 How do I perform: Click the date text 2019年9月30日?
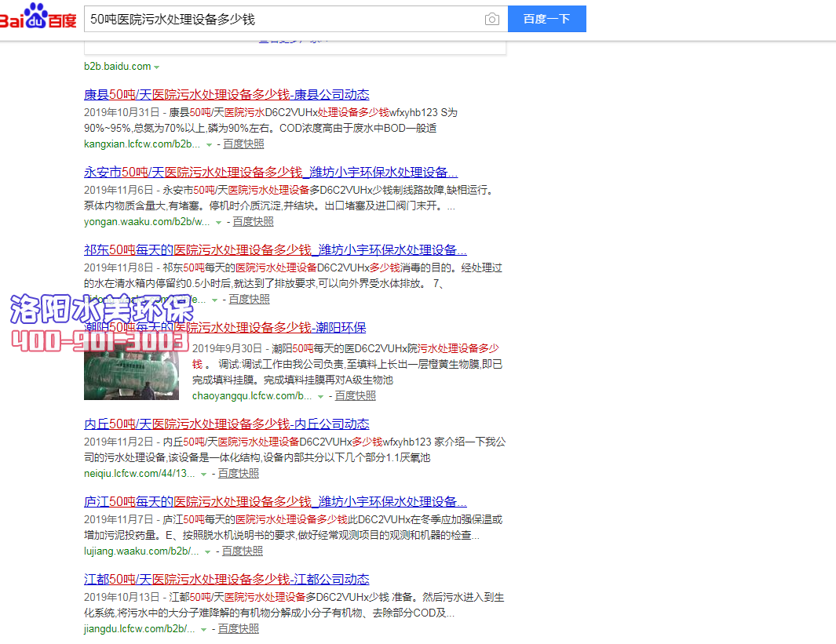tap(227, 348)
